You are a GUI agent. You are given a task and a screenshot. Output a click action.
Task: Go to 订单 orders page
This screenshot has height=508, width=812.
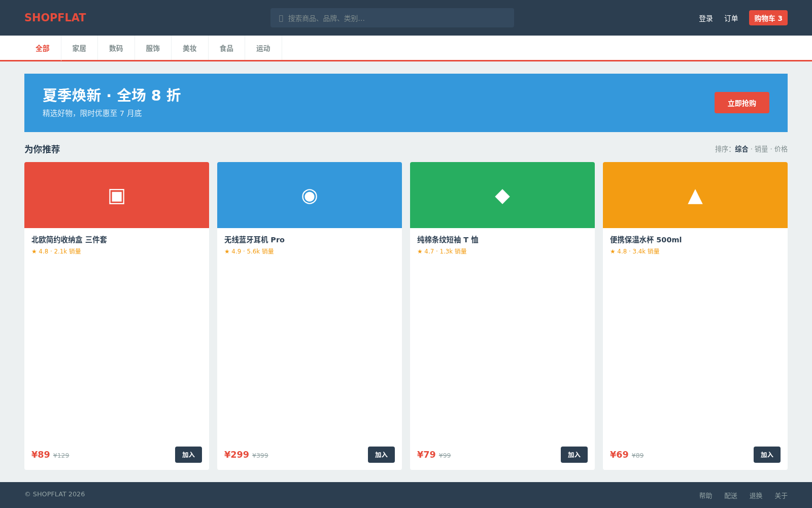[731, 18]
